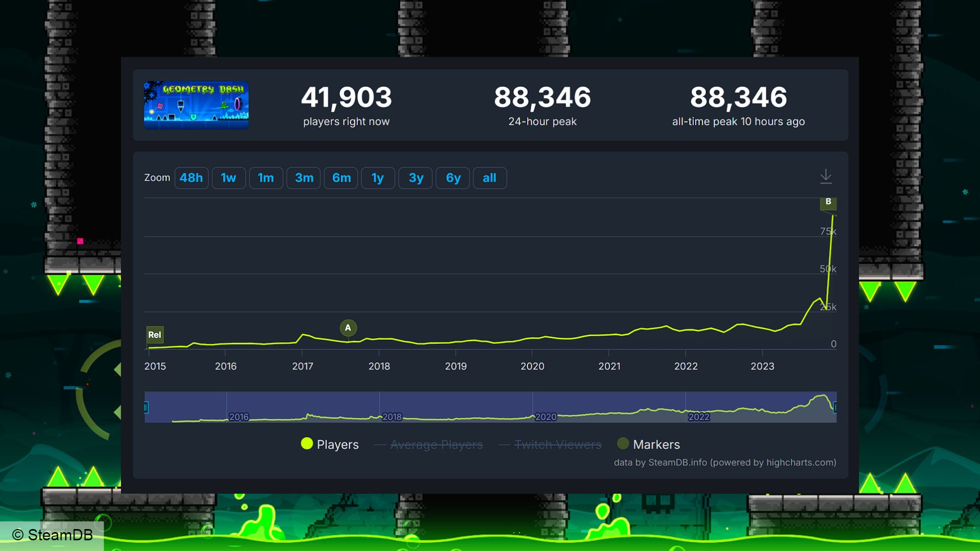Click the 2020 label on the x-axis
This screenshot has height=551, width=980.
click(x=532, y=366)
